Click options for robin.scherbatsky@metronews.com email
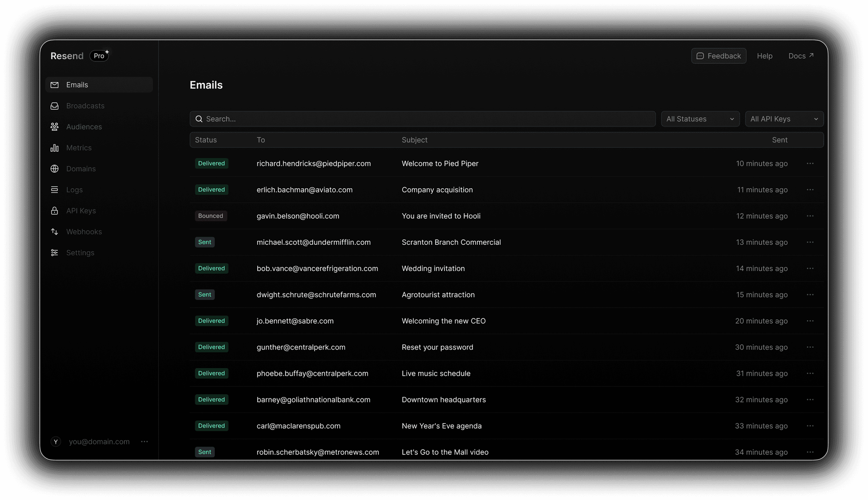 click(810, 452)
